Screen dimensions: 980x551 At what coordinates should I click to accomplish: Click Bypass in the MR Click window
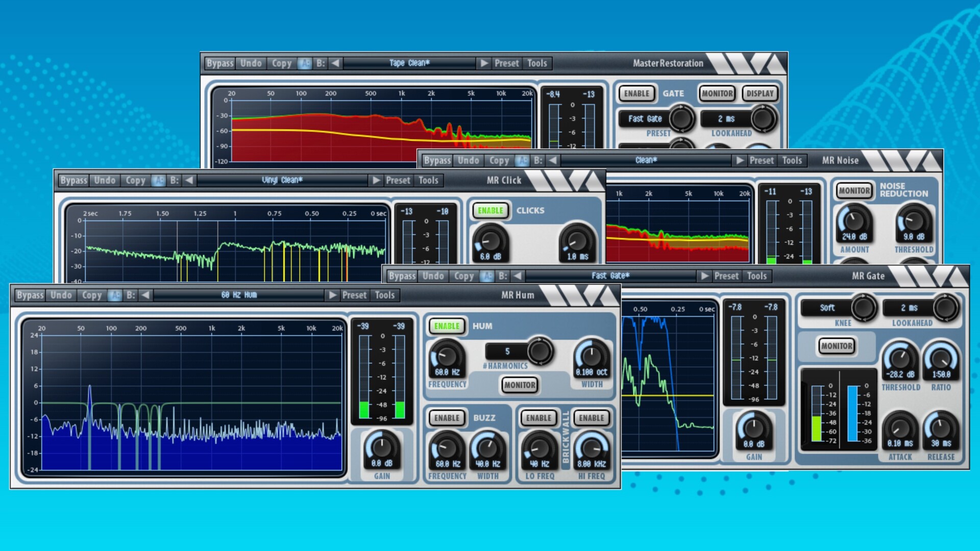(73, 180)
